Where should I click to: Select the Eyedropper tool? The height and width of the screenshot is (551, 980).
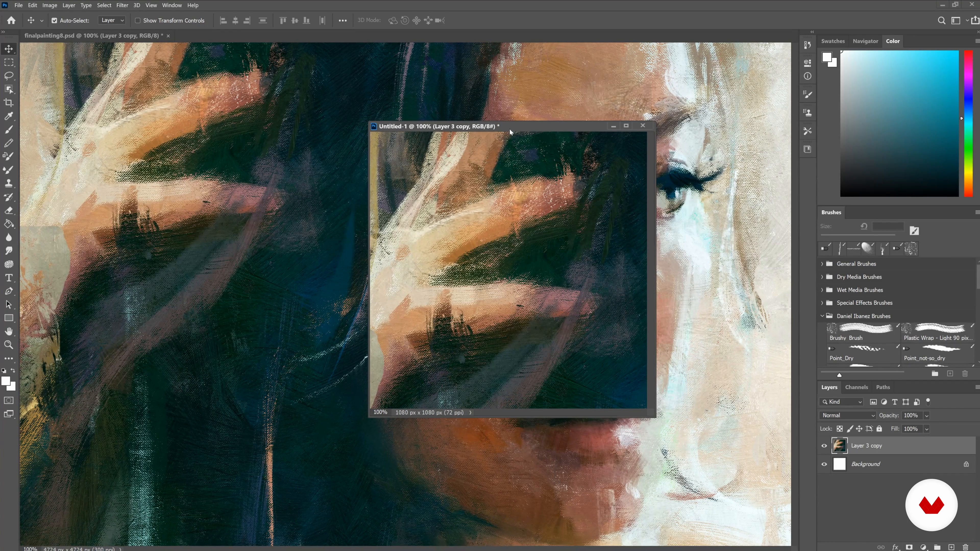[9, 116]
